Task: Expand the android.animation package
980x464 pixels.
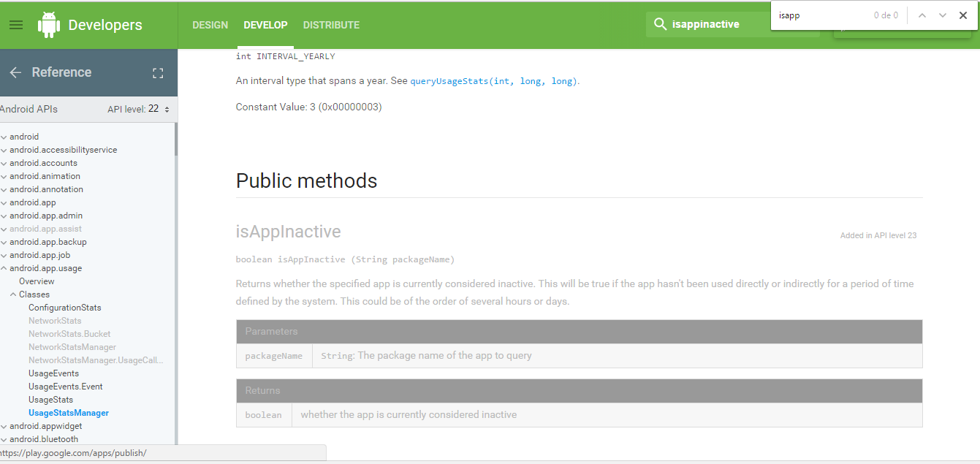Action: click(x=4, y=176)
